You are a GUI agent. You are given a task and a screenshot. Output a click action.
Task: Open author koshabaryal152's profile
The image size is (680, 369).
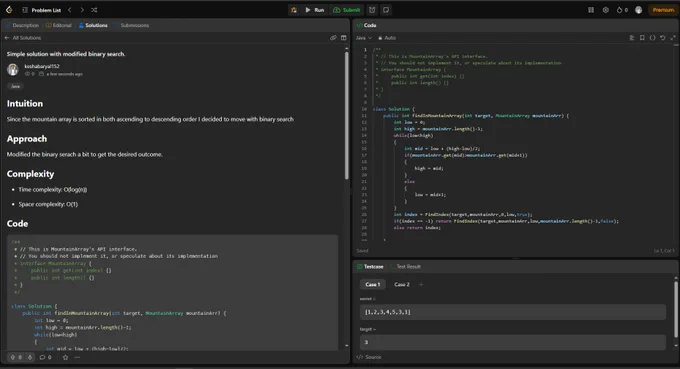coord(42,66)
